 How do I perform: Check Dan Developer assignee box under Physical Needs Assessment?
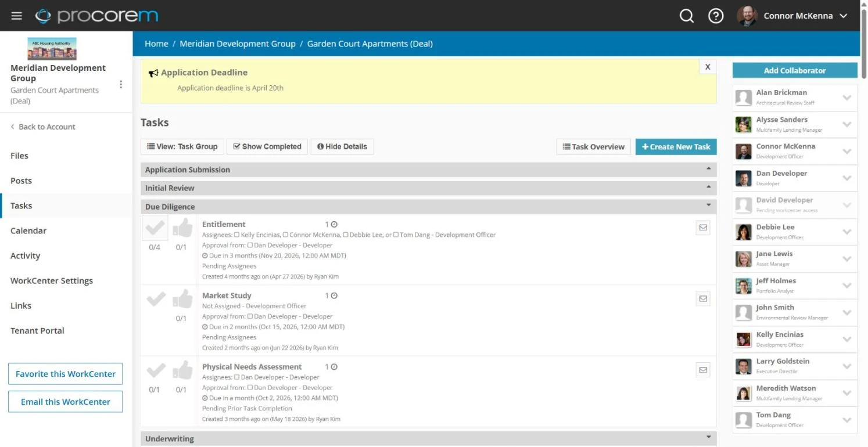(x=237, y=377)
